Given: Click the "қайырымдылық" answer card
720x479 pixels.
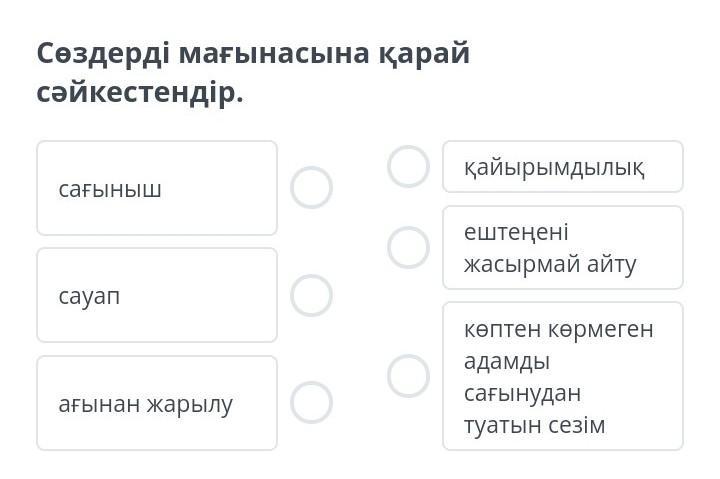Looking at the screenshot, I should 562,167.
